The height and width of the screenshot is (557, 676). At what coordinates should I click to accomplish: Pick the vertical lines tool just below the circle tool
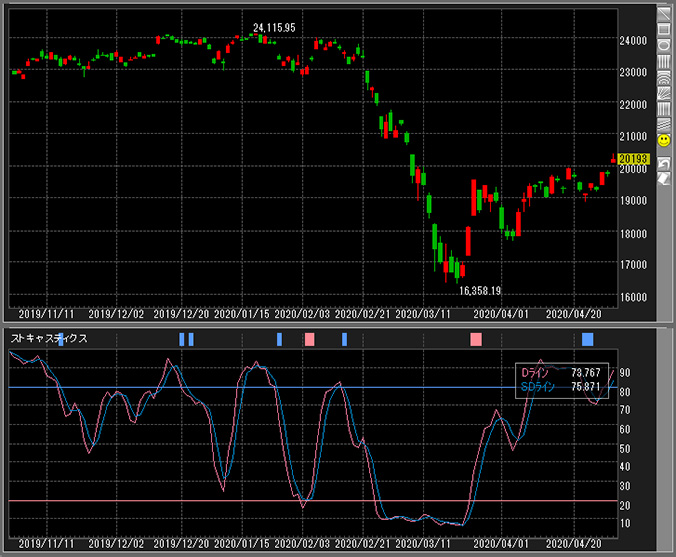tap(664, 61)
